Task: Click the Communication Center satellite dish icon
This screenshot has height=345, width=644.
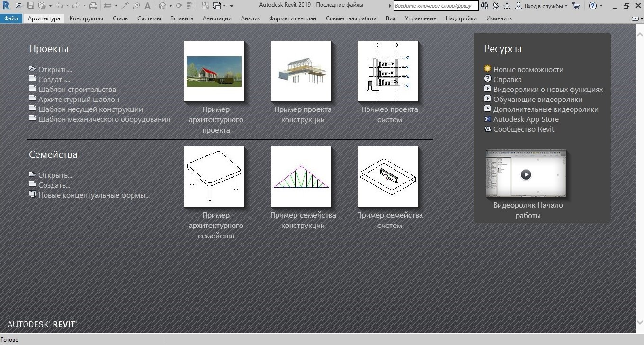Action: point(495,6)
